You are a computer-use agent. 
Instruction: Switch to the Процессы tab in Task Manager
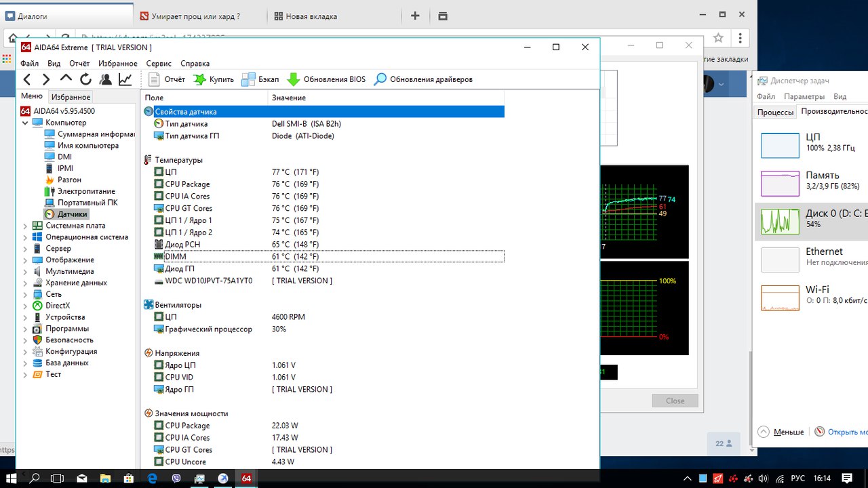[775, 113]
